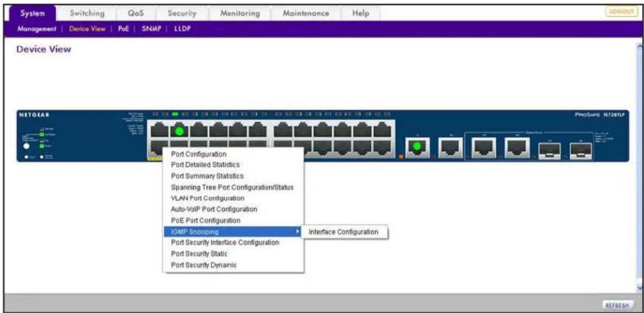Click the last top-row port before uplinks

coord(382,131)
